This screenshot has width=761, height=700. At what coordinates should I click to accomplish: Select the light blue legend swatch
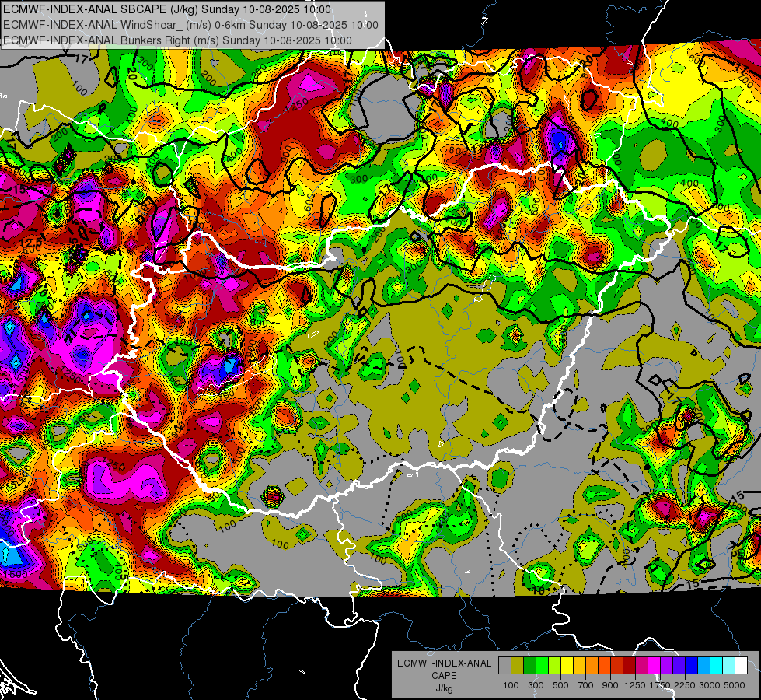pos(703,666)
